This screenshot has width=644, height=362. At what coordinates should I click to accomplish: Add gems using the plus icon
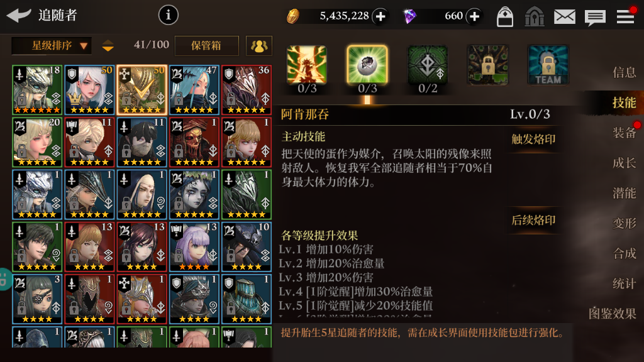(x=474, y=16)
